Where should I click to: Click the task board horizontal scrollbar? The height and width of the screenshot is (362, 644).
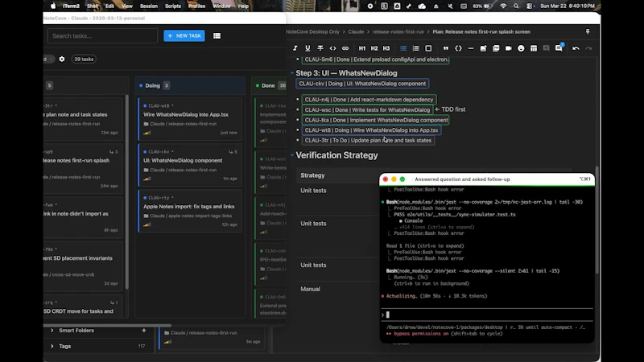coord(107,326)
